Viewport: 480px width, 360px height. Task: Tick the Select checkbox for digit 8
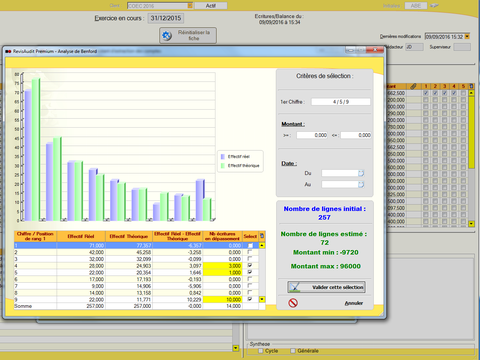[250, 293]
